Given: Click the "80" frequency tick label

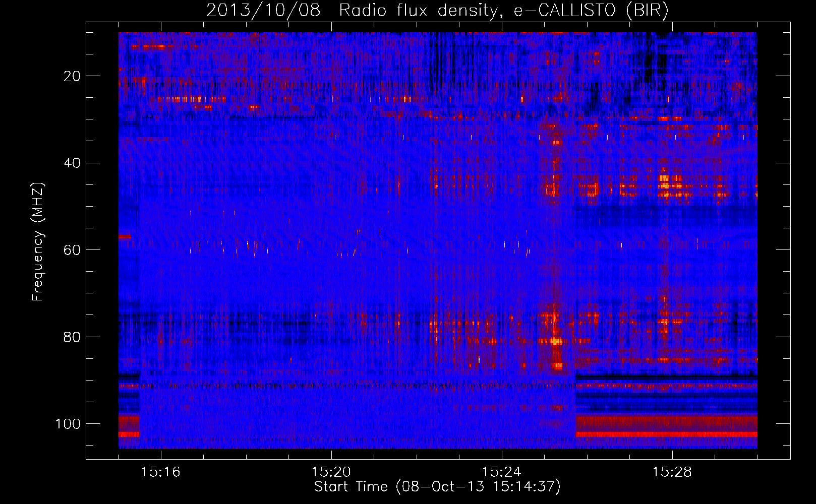Looking at the screenshot, I should (72, 337).
